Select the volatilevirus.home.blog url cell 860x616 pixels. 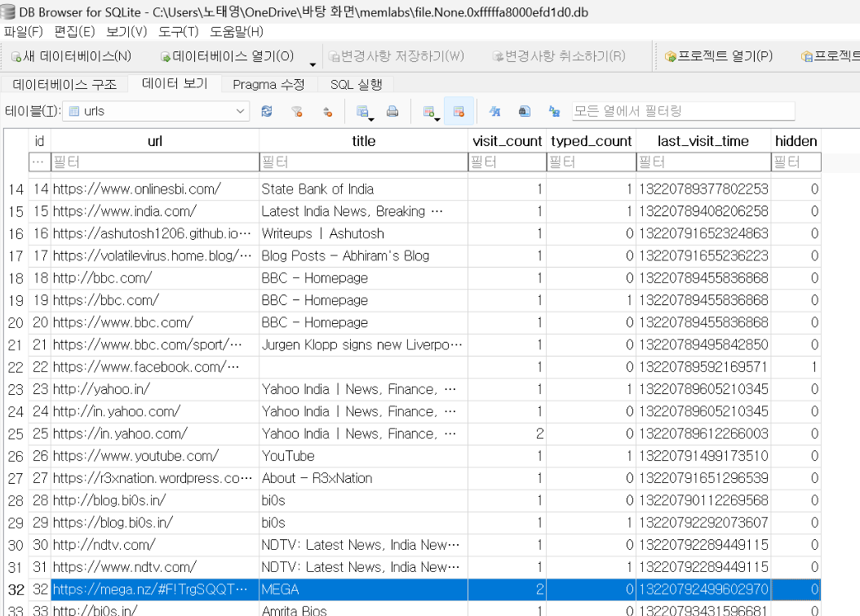155,256
